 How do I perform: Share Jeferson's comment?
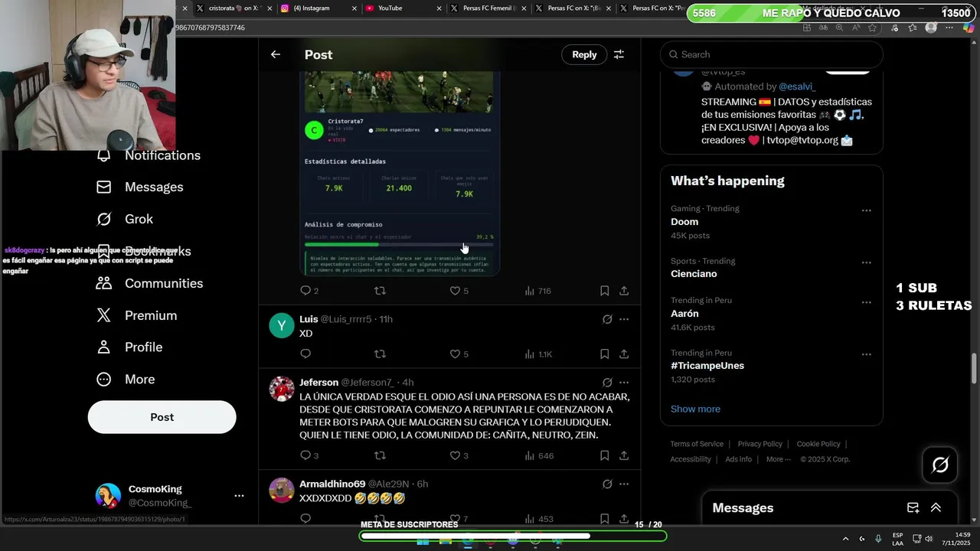pos(624,455)
